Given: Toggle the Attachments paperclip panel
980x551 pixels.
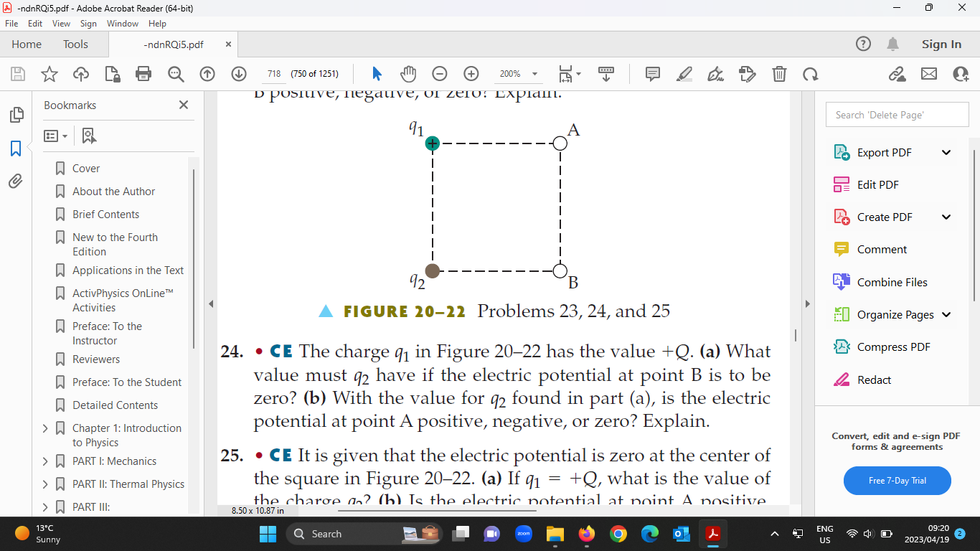Looking at the screenshot, I should 16,182.
